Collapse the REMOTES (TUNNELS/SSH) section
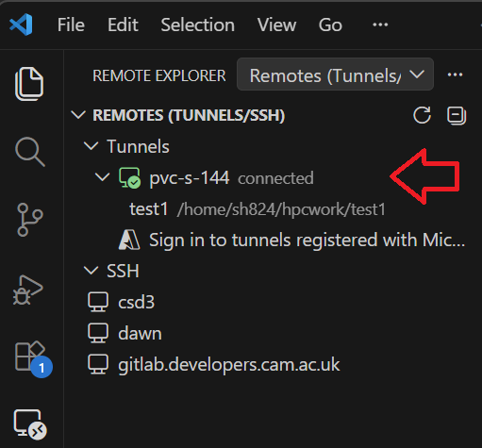This screenshot has height=448, width=482. click(78, 115)
